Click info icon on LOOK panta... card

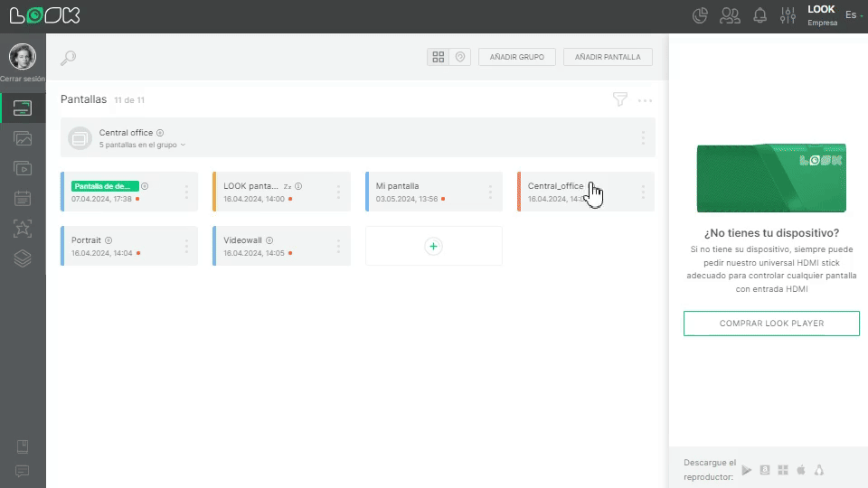[298, 186]
